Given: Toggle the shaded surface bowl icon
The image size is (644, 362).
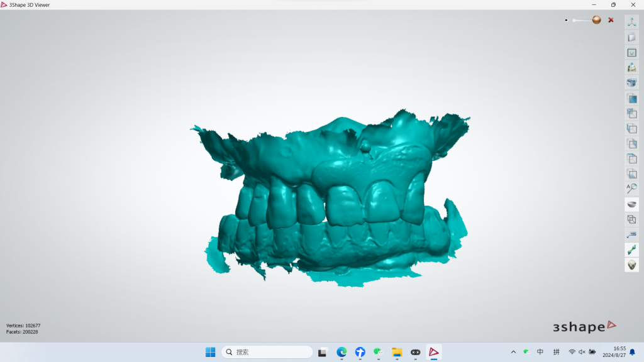Looking at the screenshot, I should [x=631, y=204].
